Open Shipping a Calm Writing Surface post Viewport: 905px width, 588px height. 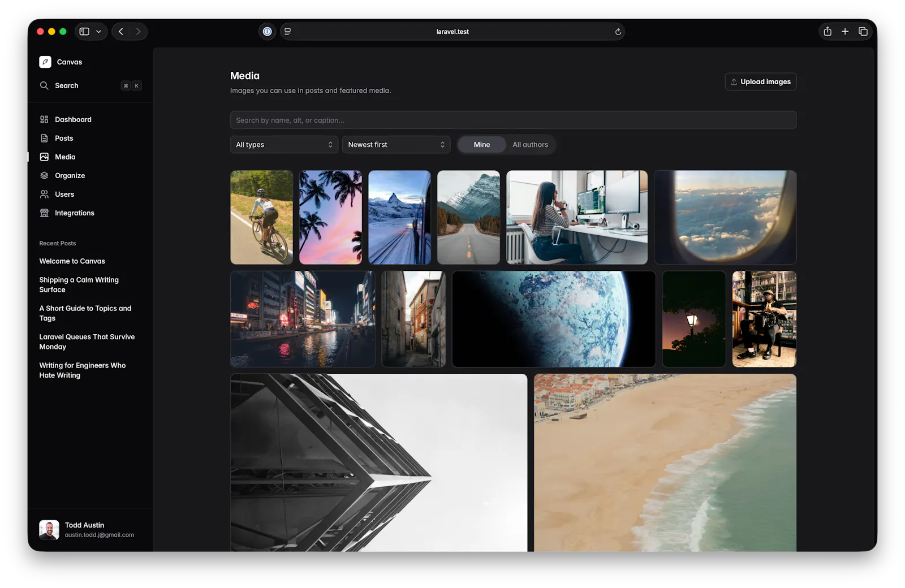click(79, 285)
